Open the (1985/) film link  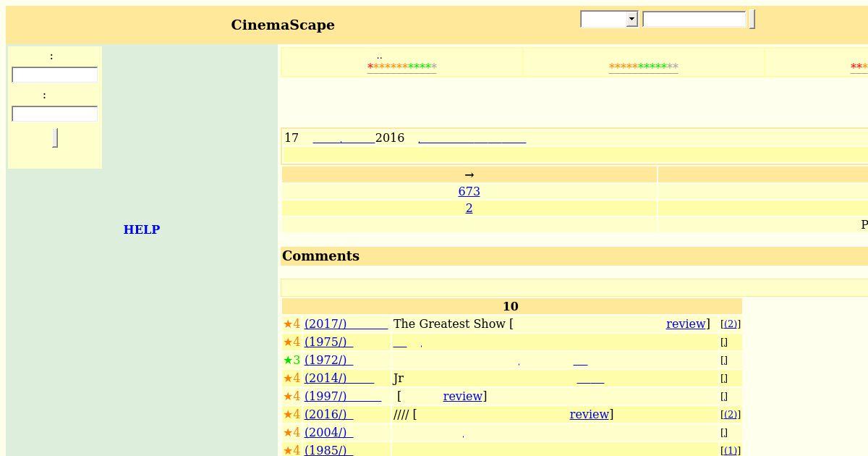328,450
